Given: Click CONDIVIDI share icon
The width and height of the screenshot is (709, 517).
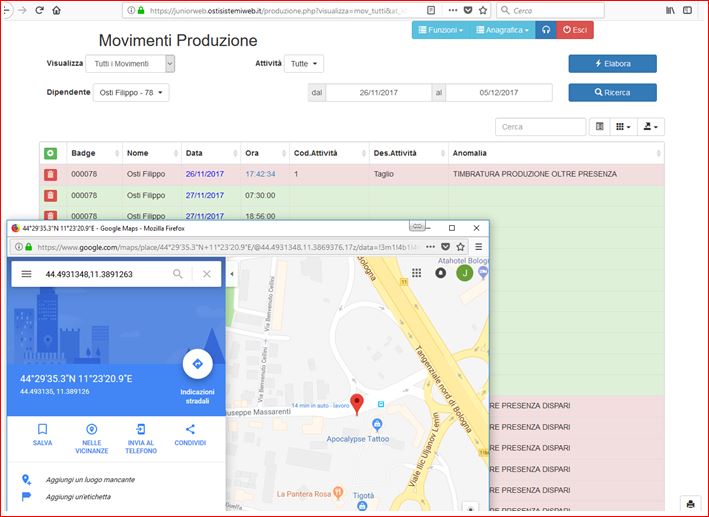Looking at the screenshot, I should [x=190, y=429].
